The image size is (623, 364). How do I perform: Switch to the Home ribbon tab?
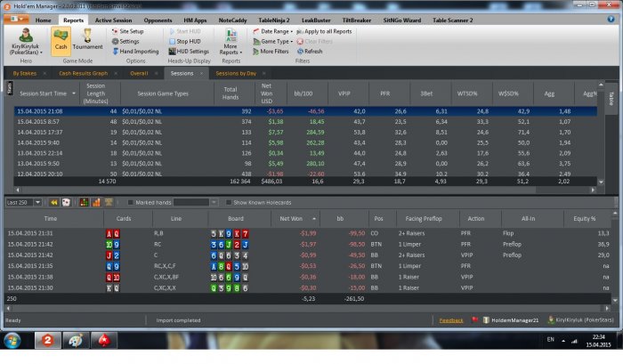tap(43, 20)
